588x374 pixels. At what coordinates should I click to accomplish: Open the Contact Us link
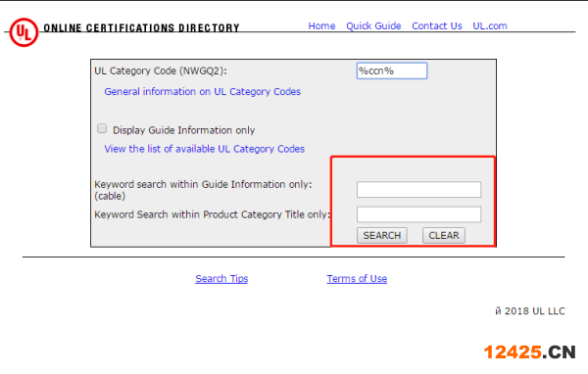(x=437, y=25)
